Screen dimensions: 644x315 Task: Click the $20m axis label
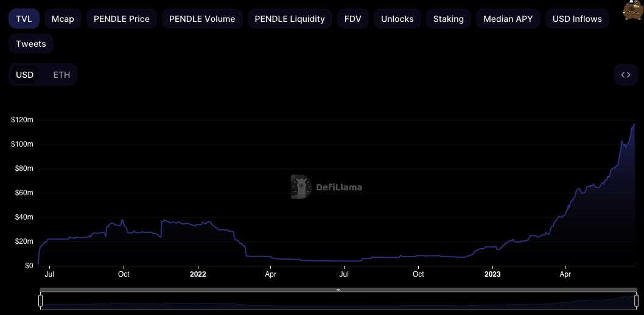[24, 241]
